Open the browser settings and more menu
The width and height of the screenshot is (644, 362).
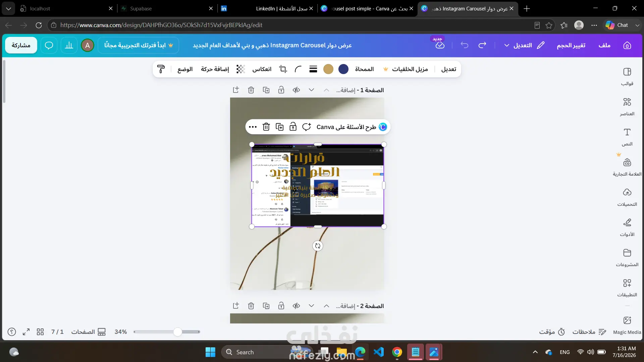pos(594,25)
